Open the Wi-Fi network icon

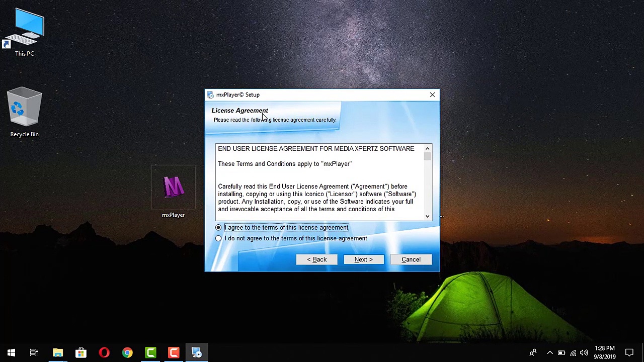coord(573,353)
